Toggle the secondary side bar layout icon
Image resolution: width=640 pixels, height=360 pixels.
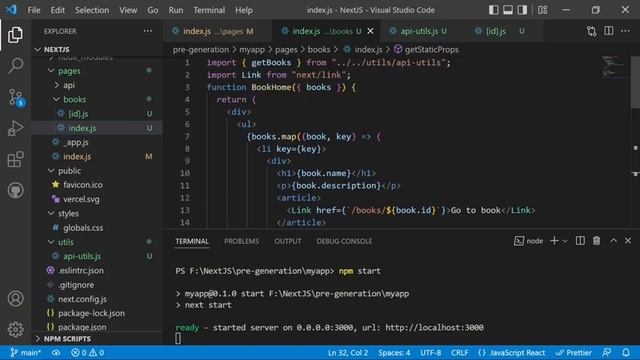522,10
